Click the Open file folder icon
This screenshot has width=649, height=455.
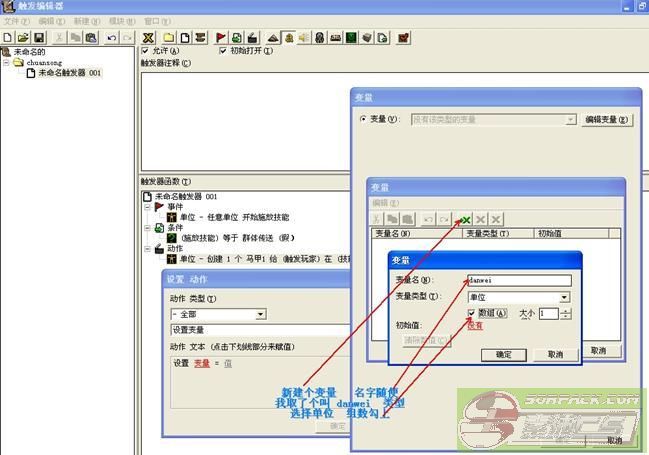tap(23, 37)
